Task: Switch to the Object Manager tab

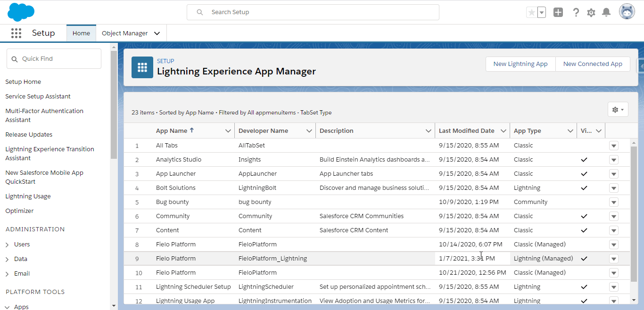Action: [125, 33]
